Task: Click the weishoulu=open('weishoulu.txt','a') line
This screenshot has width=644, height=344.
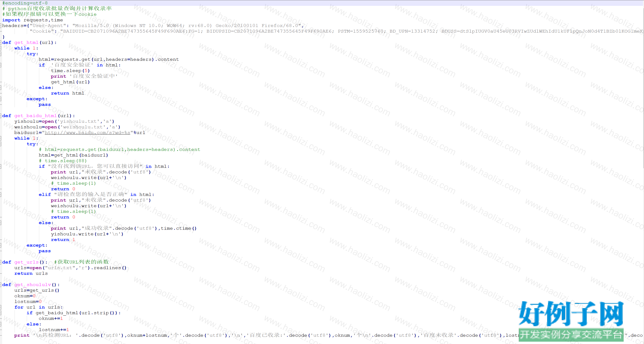Action: pyautogui.click(x=67, y=127)
